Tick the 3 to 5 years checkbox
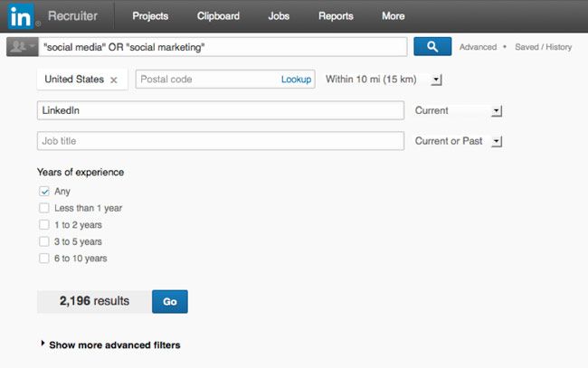 coord(43,241)
